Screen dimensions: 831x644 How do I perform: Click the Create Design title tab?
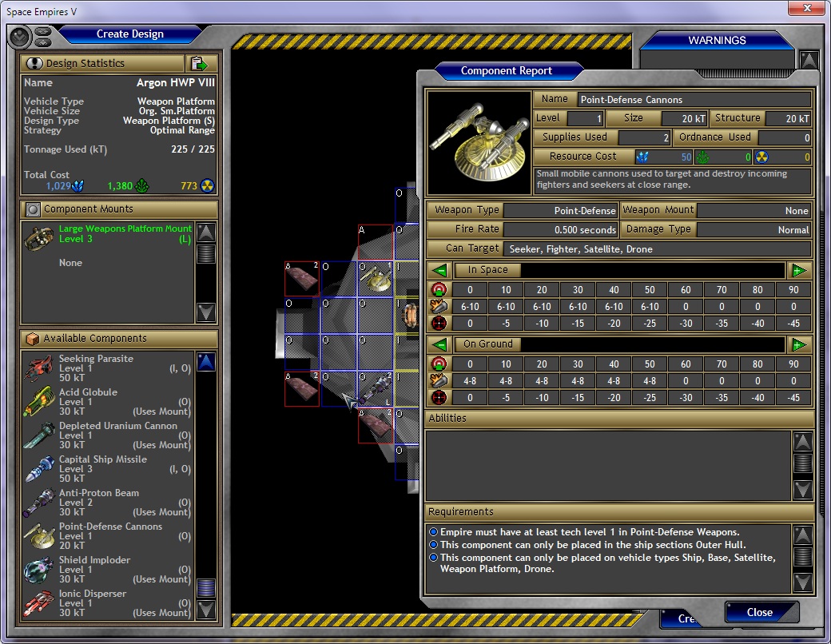[129, 34]
